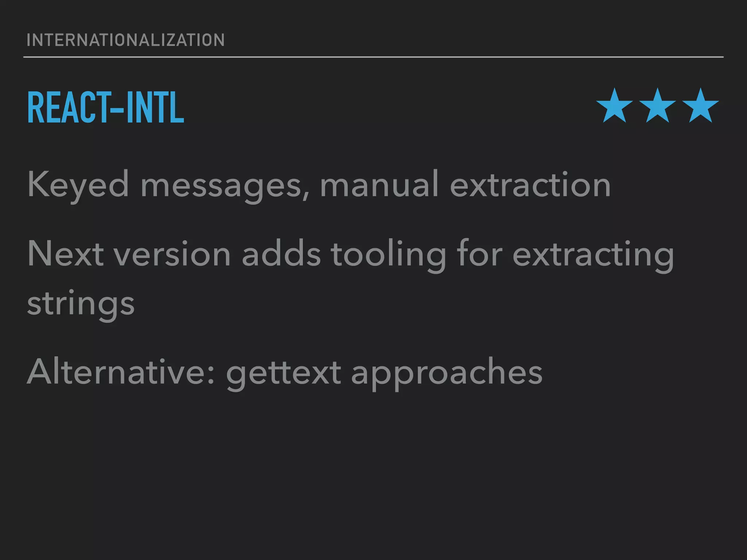Click the INTERNATIONALIZATION section header
Image resolution: width=747 pixels, height=560 pixels.
126,40
